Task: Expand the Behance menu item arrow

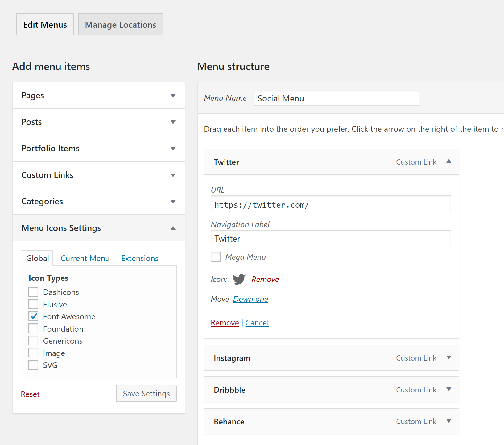Action: 449,421
